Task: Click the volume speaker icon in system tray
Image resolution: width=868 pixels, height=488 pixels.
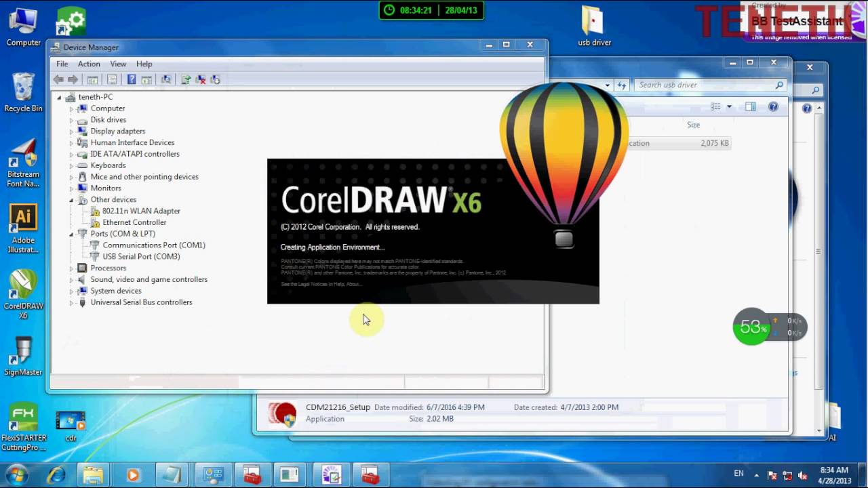Action: [803, 475]
